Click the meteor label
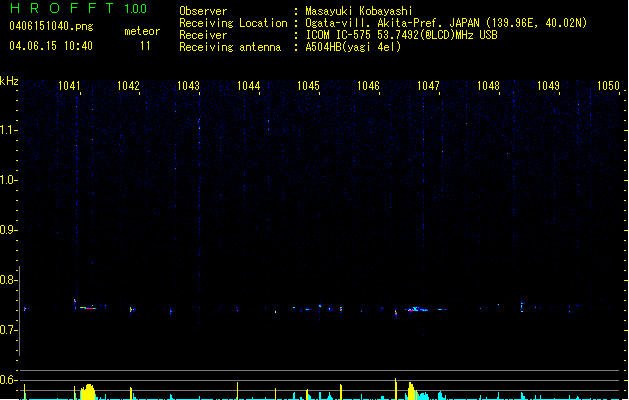629x400 pixels. [142, 31]
